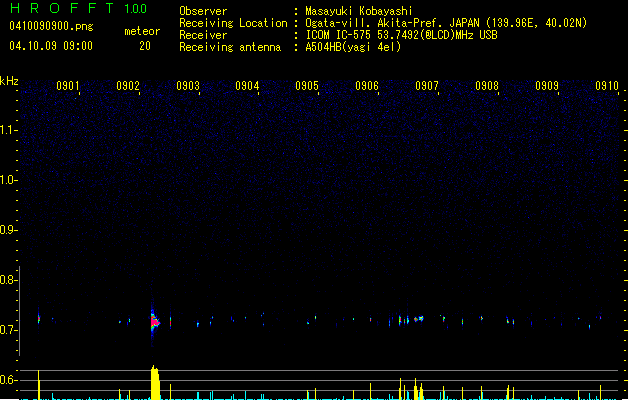Click the meteor count value 20
629x400 pixels.
pos(145,46)
